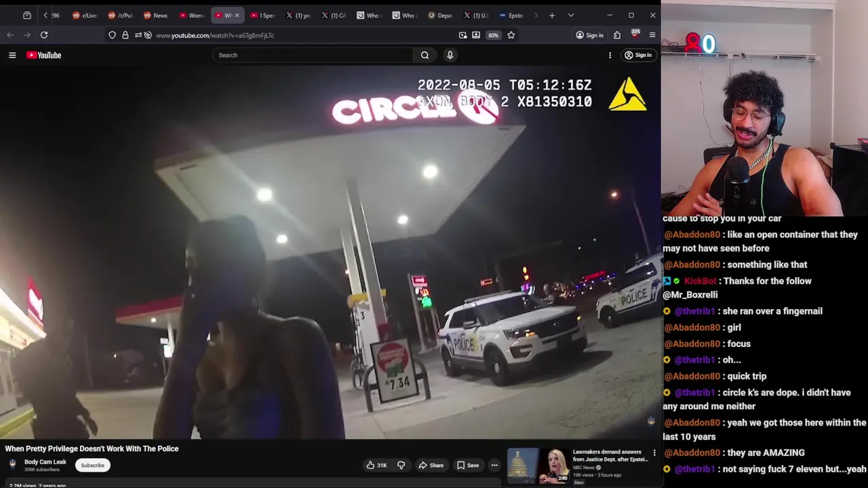Screen dimensions: 868x488
Task: Switch to the Wom YouTube tab
Action: point(191,15)
